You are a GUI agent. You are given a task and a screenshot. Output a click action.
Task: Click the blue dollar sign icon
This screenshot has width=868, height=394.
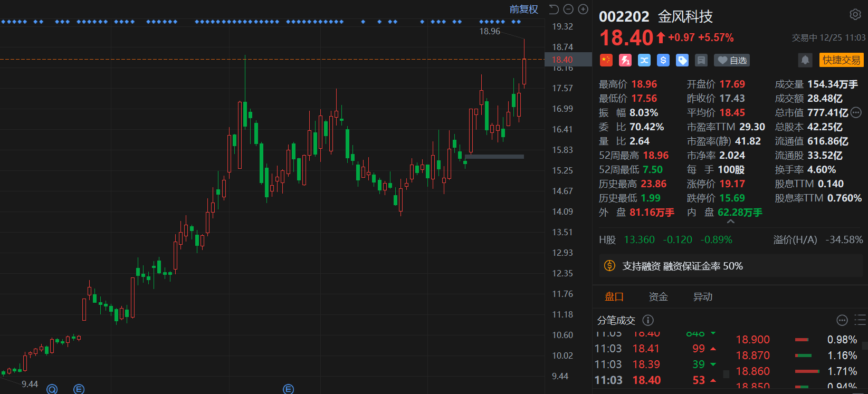click(663, 60)
